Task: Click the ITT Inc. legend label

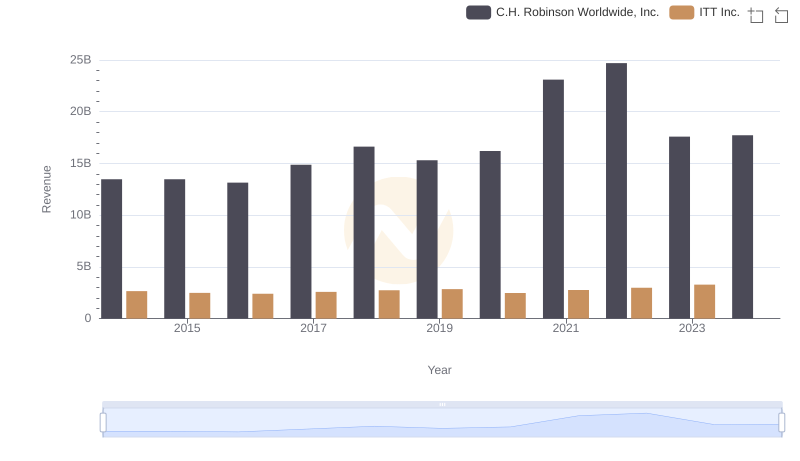Action: tap(719, 12)
